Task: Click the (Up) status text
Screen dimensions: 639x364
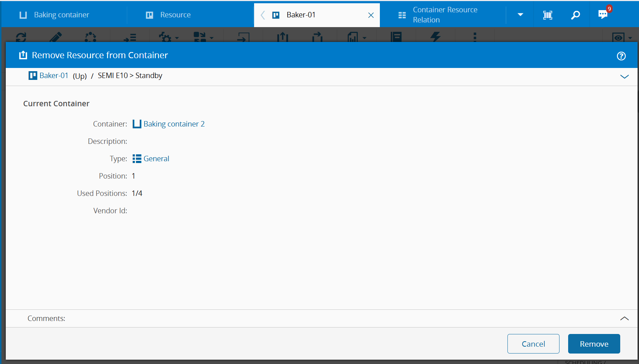Action: click(80, 76)
